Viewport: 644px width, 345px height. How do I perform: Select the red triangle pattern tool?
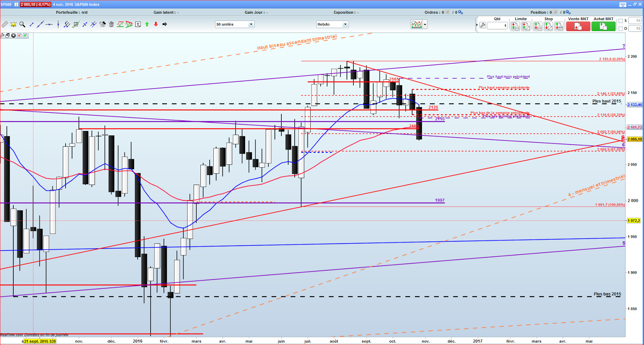tap(129, 25)
